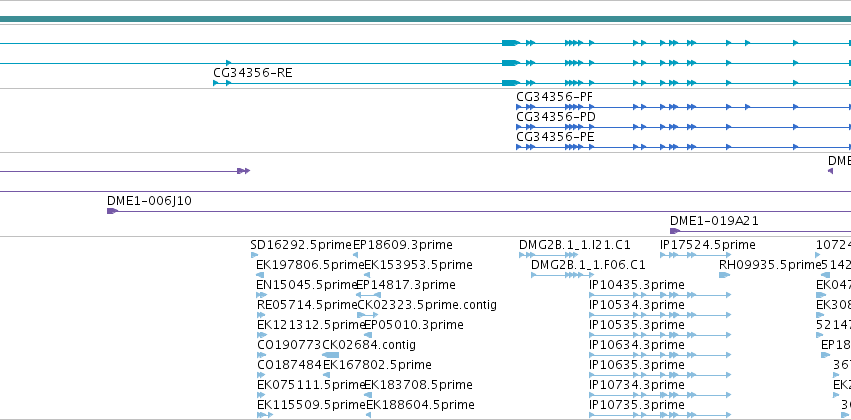Select the IP17524.5prime label
The image size is (851, 420).
(x=708, y=245)
